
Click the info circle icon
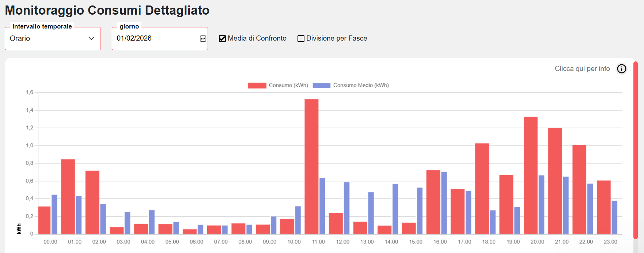(x=621, y=69)
